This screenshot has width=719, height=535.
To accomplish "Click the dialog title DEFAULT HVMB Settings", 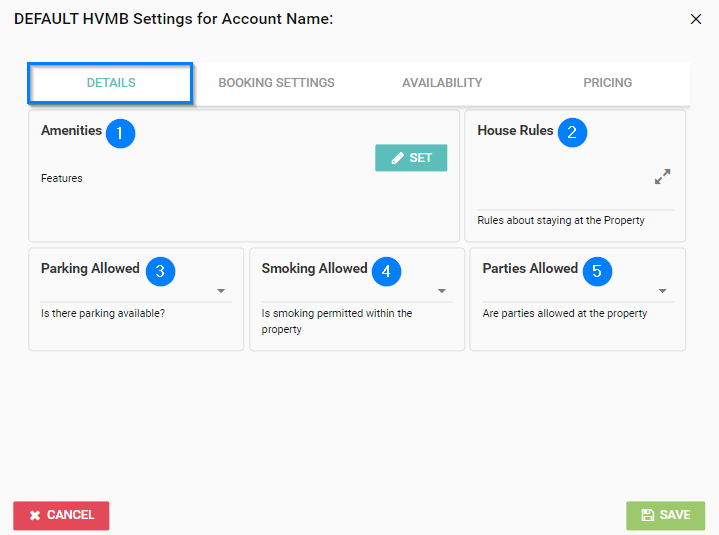I will 173,18.
